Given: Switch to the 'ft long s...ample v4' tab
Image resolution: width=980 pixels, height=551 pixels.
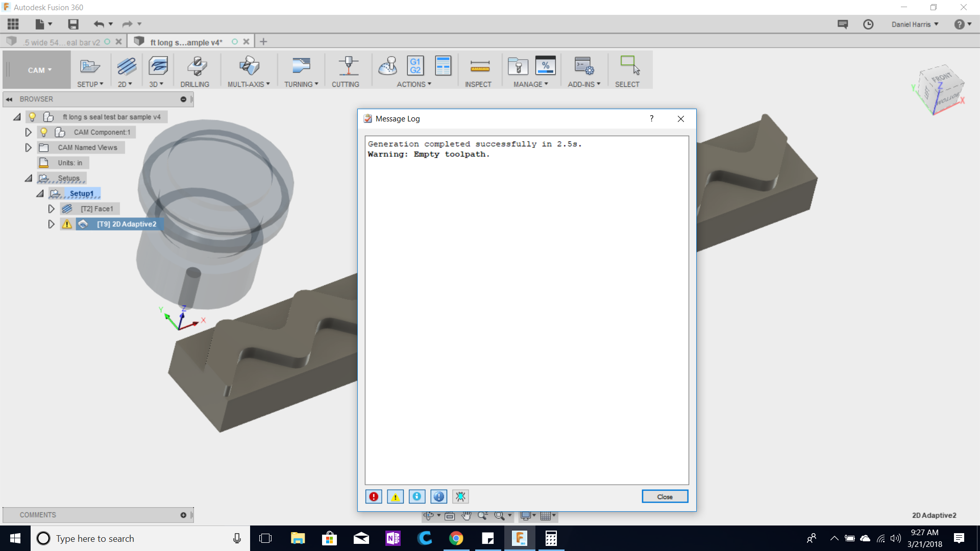Looking at the screenshot, I should (x=186, y=42).
